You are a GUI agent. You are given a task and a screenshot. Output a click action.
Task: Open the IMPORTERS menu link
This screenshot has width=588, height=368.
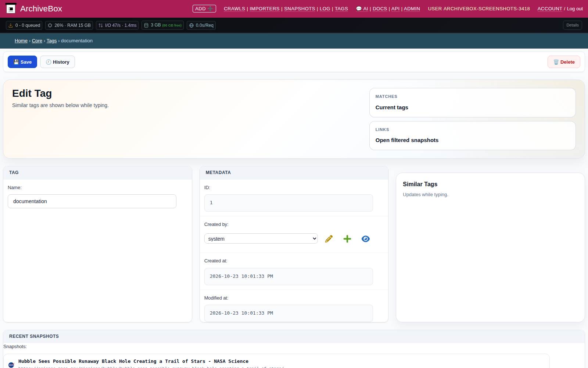[265, 9]
